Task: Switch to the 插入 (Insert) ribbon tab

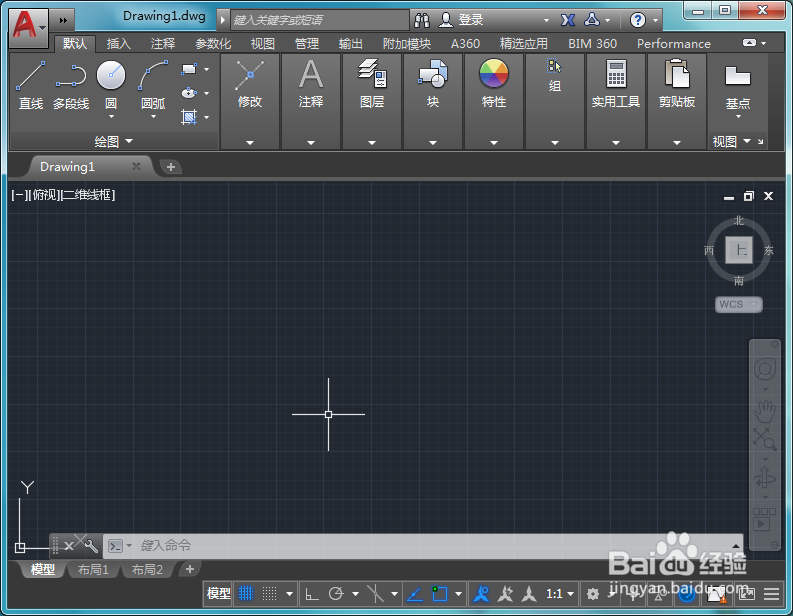Action: point(119,44)
